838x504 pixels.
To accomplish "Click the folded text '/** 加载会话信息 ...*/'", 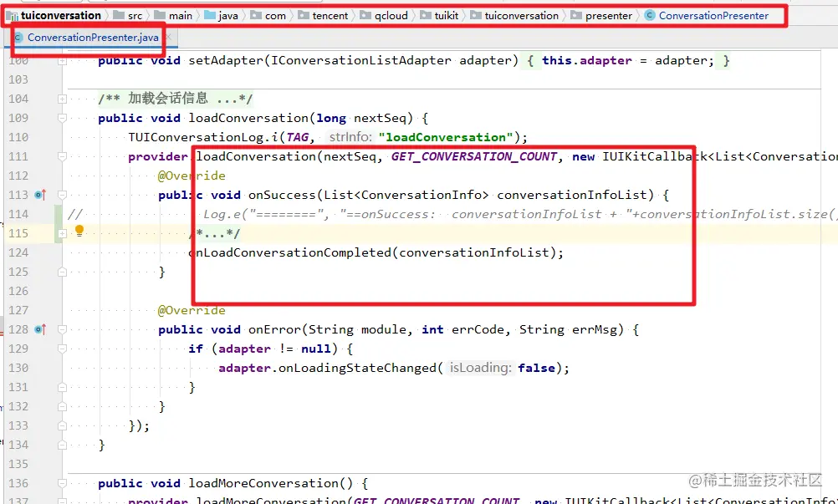I will pos(176,99).
